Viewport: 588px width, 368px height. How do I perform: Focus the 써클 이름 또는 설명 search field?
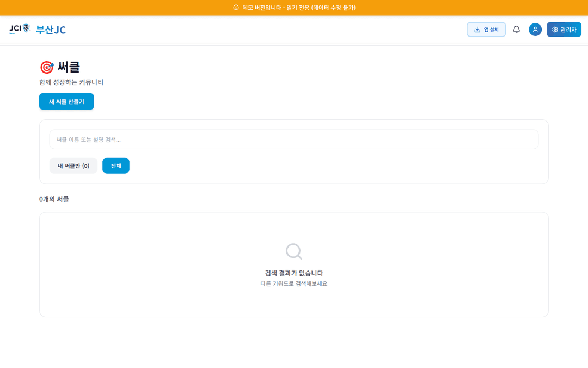pos(293,140)
